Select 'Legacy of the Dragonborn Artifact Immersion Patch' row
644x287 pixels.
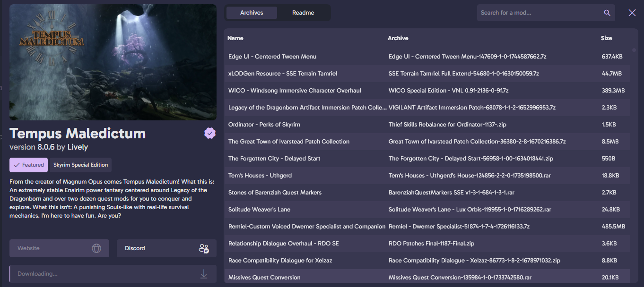point(427,108)
